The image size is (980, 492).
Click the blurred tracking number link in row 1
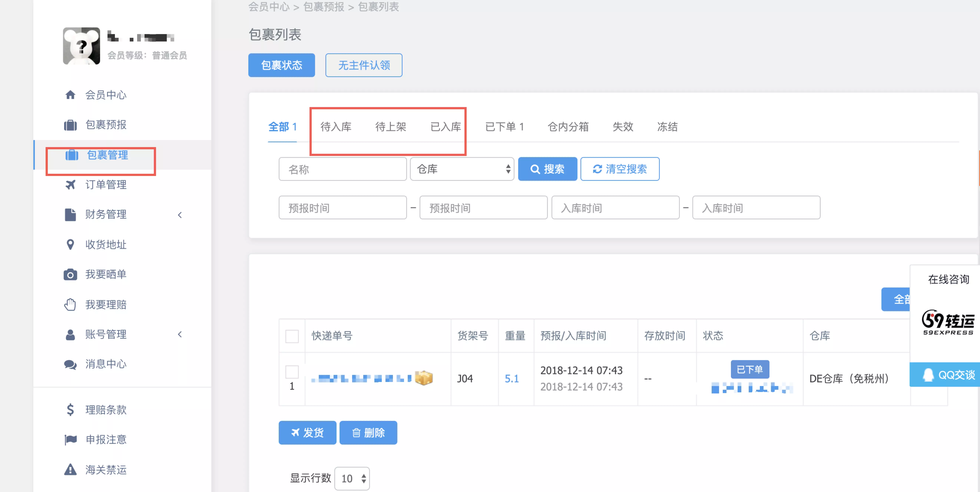[361, 378]
